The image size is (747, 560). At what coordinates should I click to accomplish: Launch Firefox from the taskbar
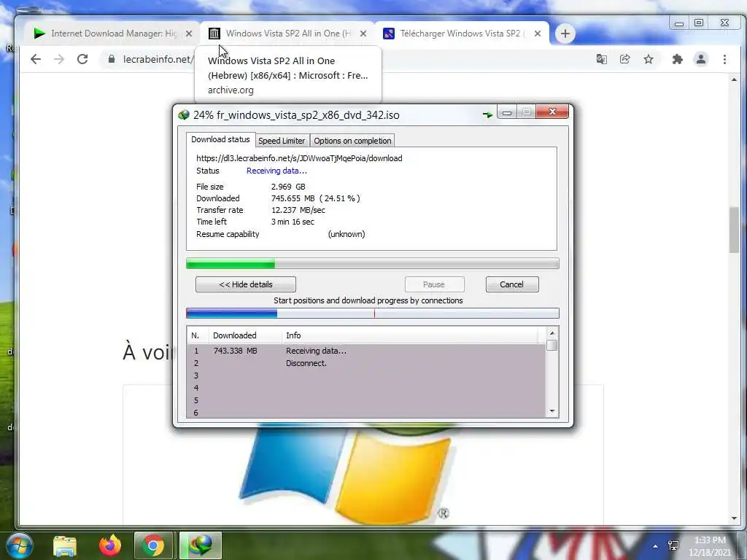(x=109, y=545)
